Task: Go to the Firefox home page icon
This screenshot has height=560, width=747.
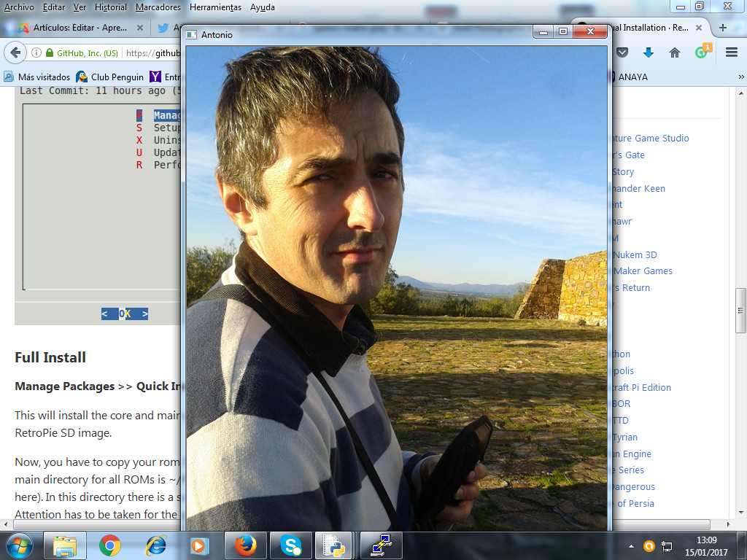Action: pyautogui.click(x=675, y=52)
